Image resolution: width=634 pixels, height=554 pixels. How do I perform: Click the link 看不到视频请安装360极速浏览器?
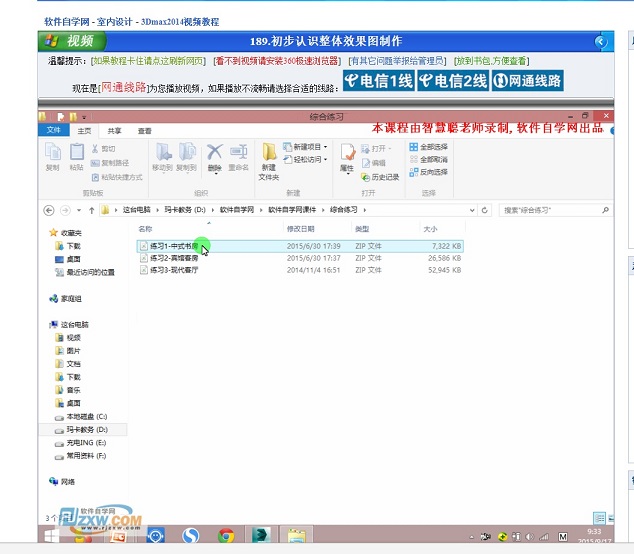pos(277,61)
